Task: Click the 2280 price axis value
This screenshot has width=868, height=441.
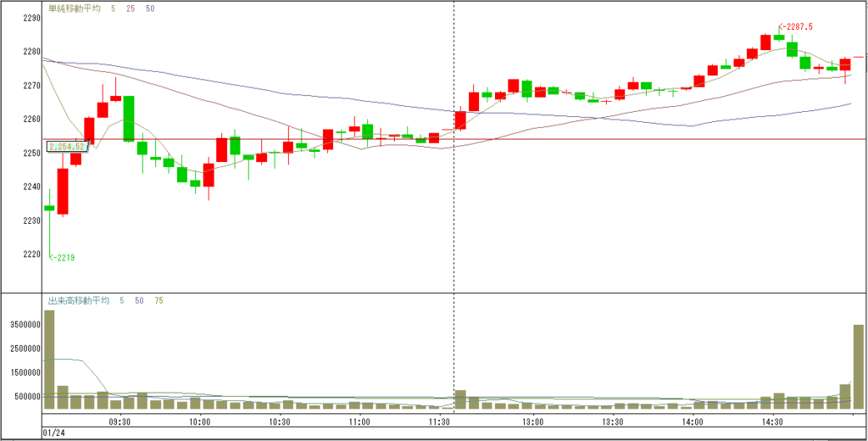Action: [32, 52]
